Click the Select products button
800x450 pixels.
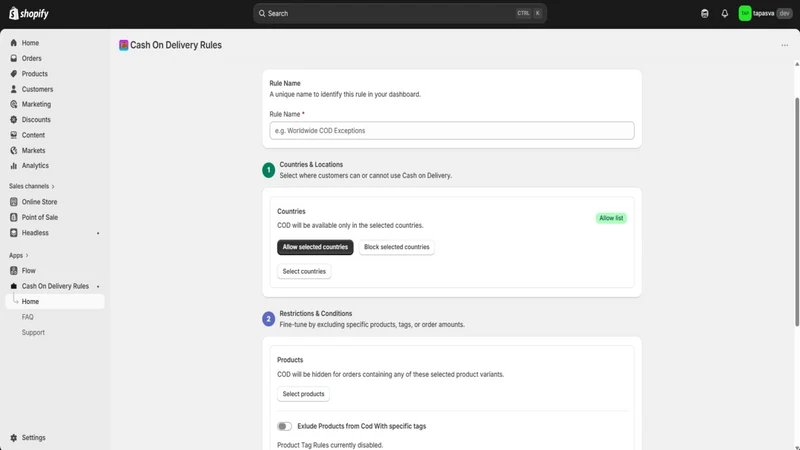pos(303,394)
